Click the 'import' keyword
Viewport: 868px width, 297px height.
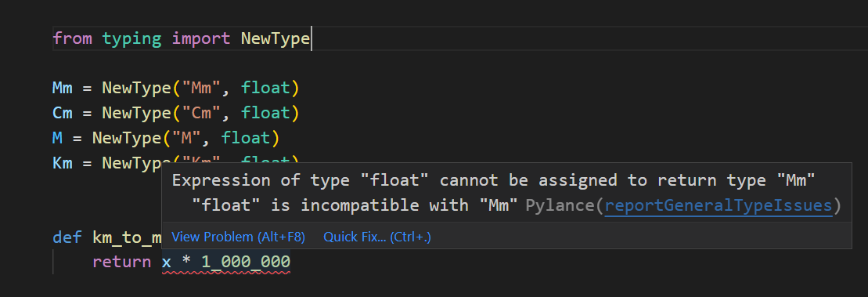click(201, 38)
